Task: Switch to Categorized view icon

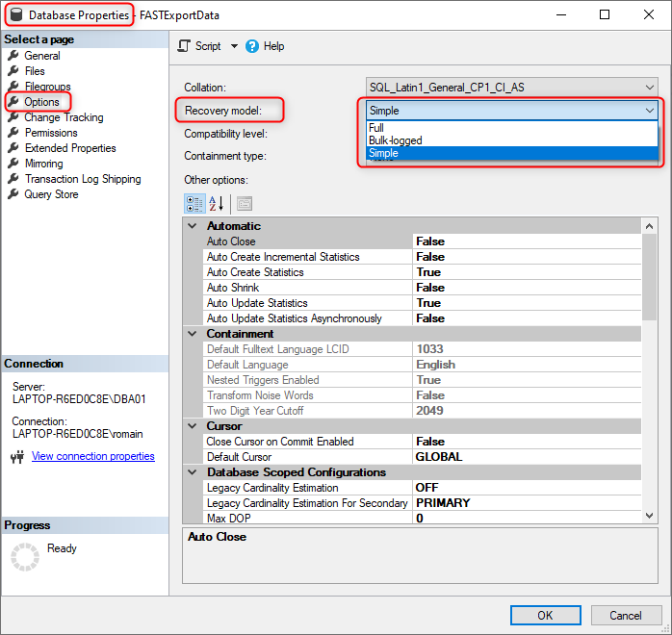Action: (194, 204)
